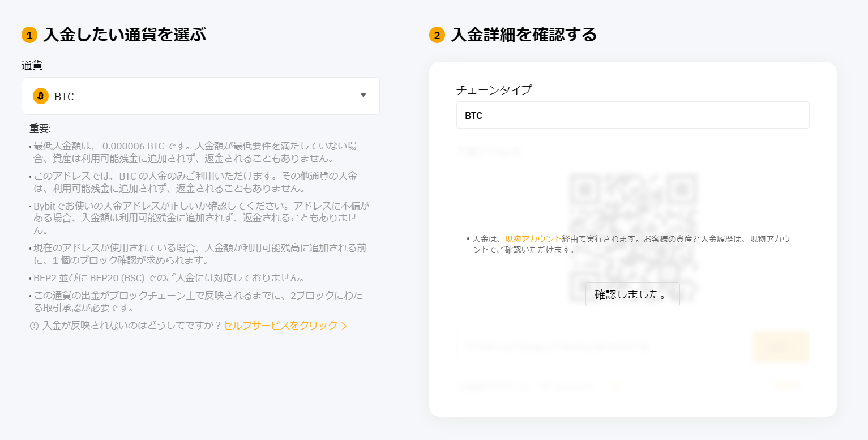Click the orange step 1 number badge
Screen dimensions: 868x440
(29, 35)
